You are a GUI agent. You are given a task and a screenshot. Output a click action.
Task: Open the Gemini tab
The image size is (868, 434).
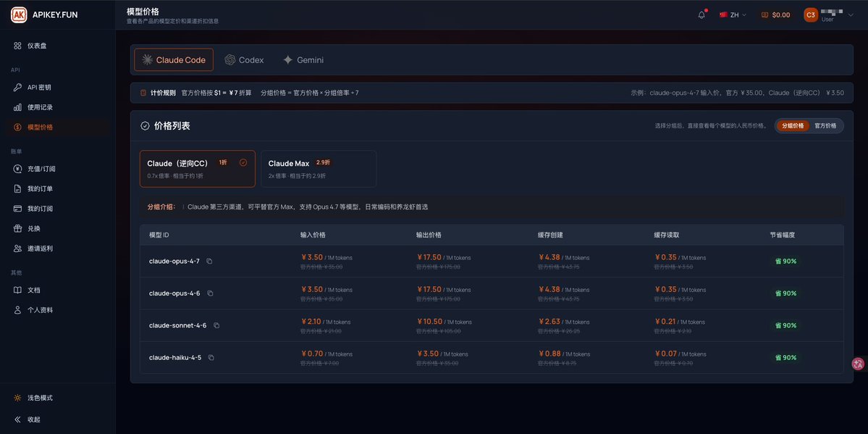[303, 60]
